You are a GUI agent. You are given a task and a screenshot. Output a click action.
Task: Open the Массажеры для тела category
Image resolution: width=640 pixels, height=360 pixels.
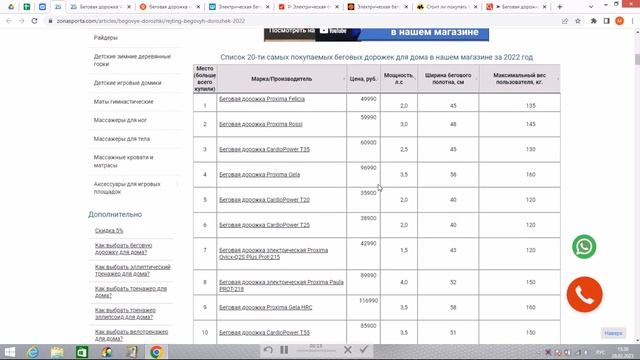(122, 139)
